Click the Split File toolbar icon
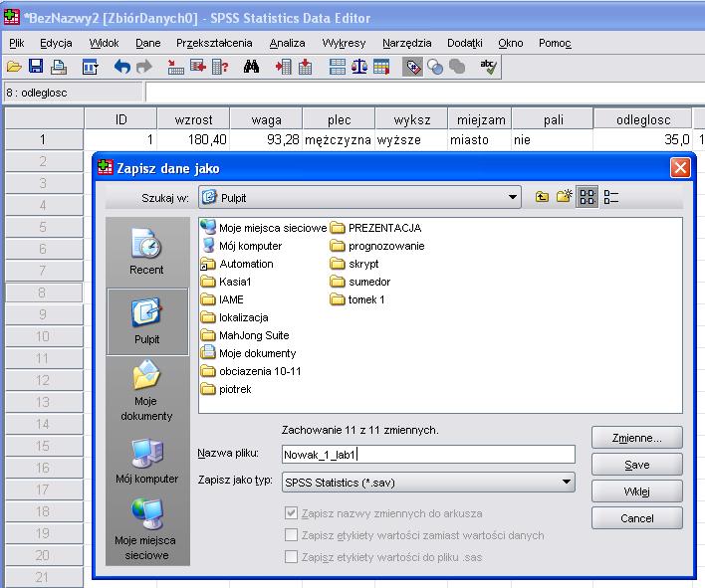This screenshot has height=588, width=705. (338, 67)
